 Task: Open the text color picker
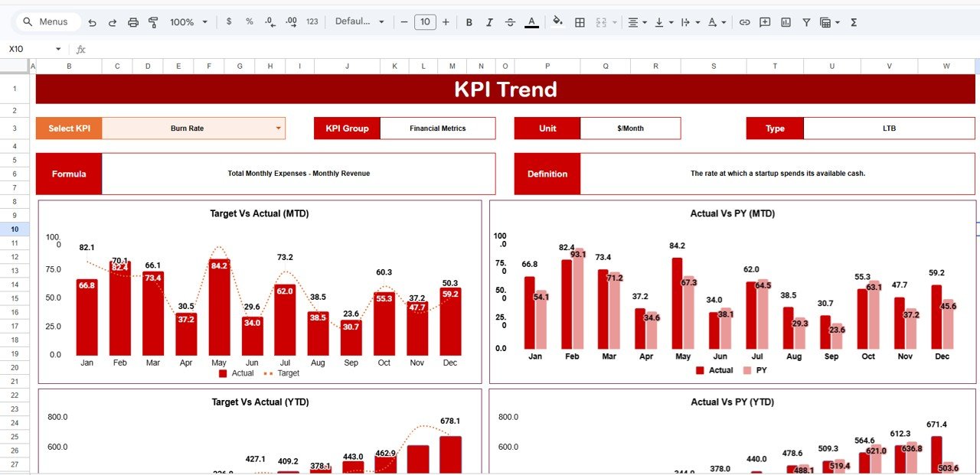point(531,21)
